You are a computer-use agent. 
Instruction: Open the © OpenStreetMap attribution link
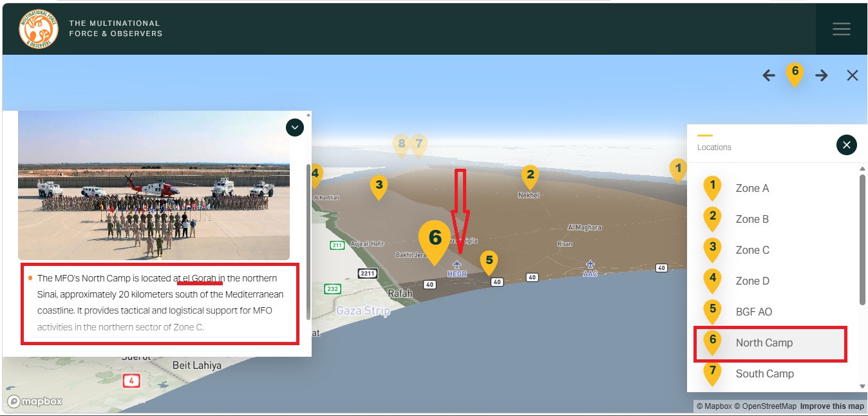click(766, 406)
